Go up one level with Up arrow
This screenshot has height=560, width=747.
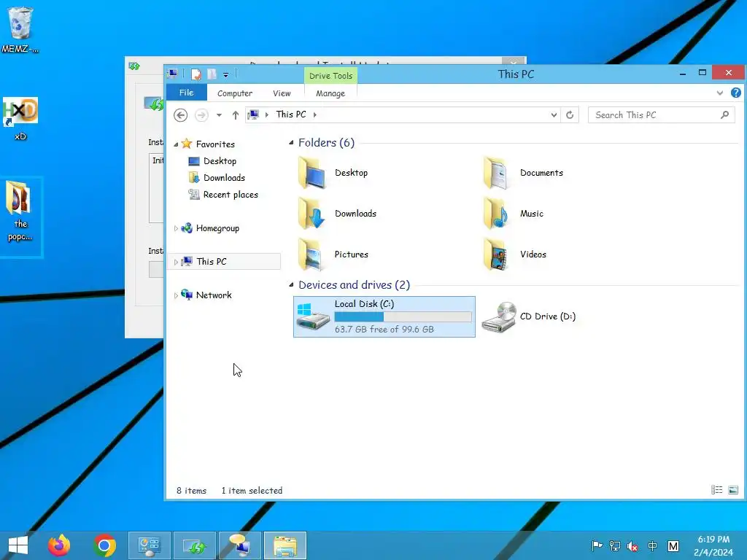pyautogui.click(x=236, y=115)
